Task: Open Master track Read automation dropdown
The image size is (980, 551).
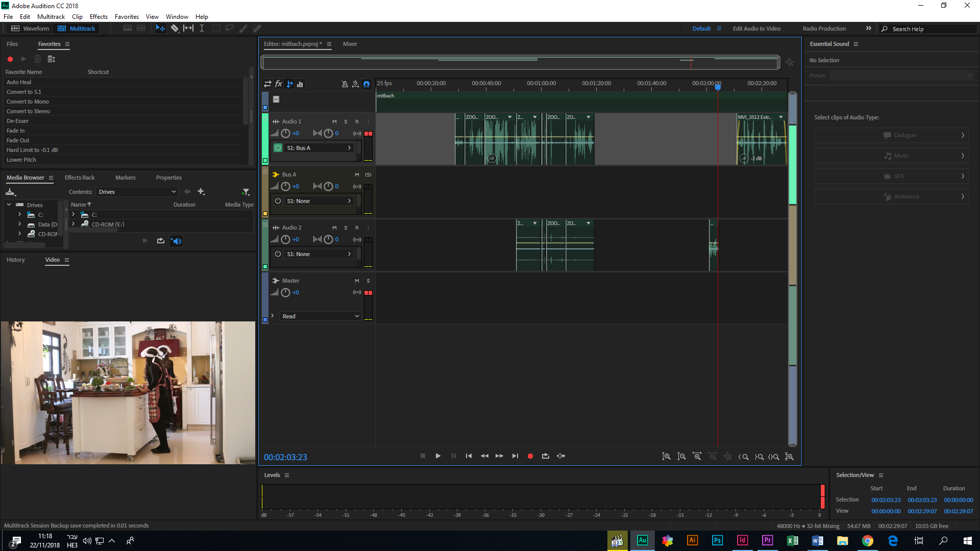Action: (x=320, y=316)
